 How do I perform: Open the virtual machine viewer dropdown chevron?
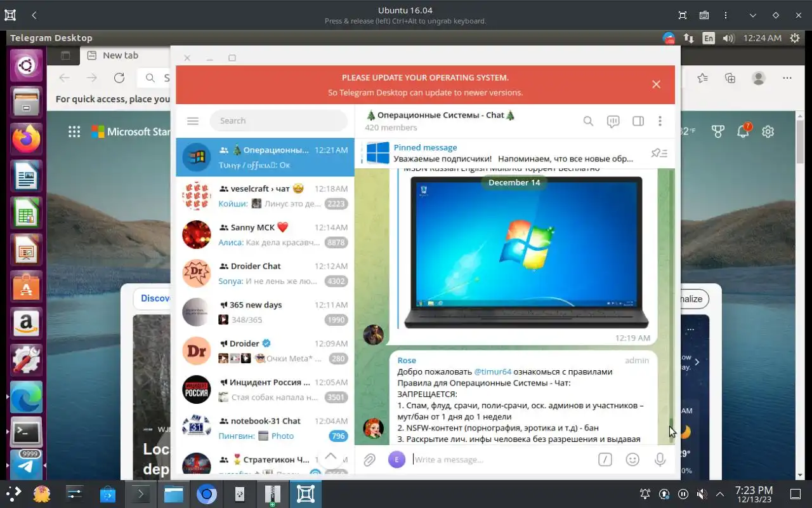(x=753, y=15)
